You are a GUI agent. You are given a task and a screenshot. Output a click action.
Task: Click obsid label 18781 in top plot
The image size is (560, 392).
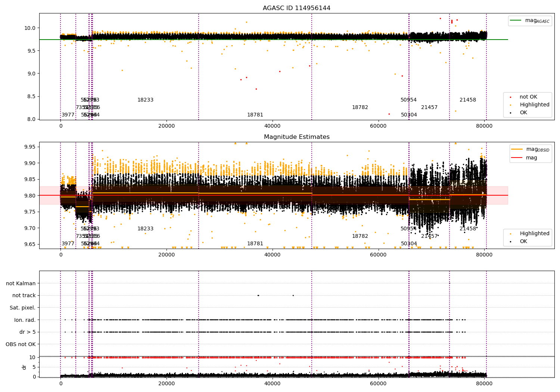pos(255,115)
